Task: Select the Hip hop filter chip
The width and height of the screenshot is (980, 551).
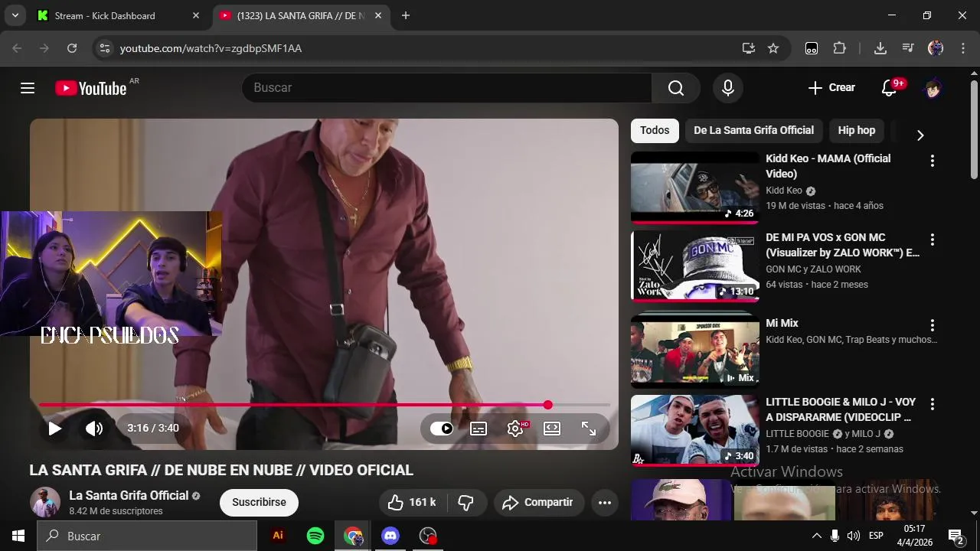Action: pos(856,131)
